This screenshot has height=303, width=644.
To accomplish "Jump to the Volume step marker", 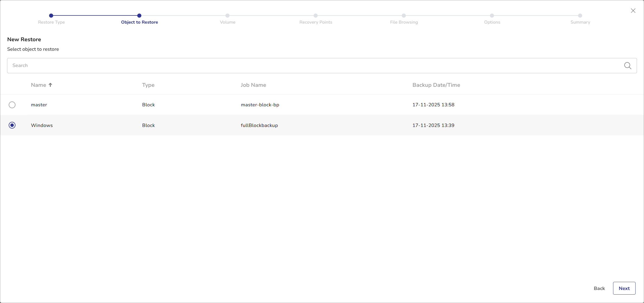I will 227,16.
